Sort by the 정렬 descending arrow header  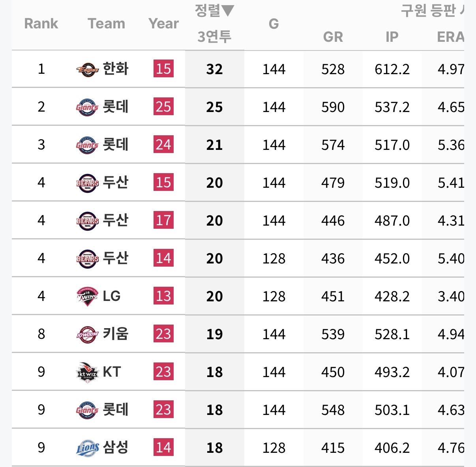(x=214, y=11)
